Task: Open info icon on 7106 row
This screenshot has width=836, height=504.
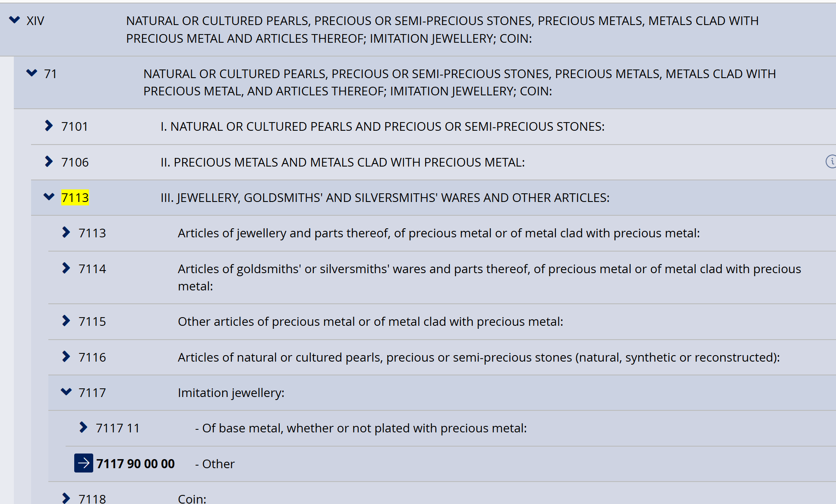Action: (x=831, y=161)
